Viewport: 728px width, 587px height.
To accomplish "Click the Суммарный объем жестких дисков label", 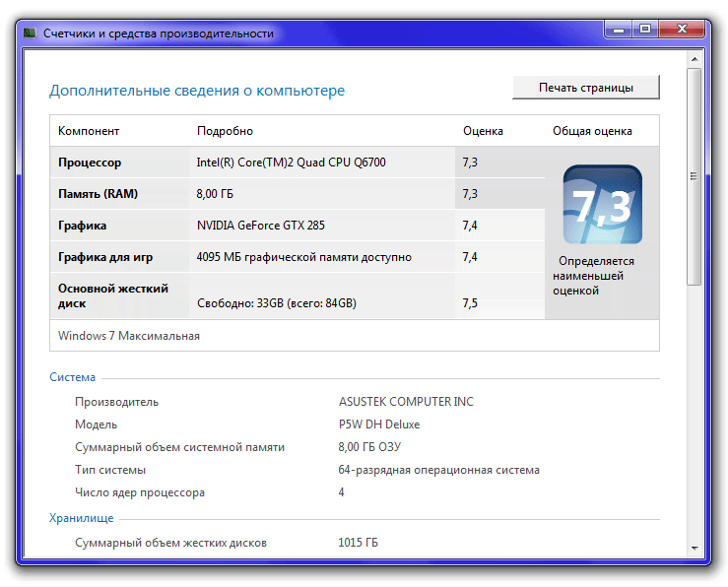I will tap(170, 543).
